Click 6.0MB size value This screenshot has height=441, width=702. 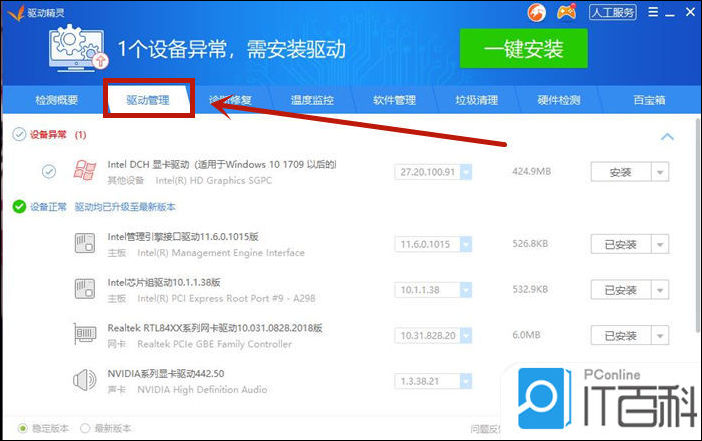[x=526, y=335]
